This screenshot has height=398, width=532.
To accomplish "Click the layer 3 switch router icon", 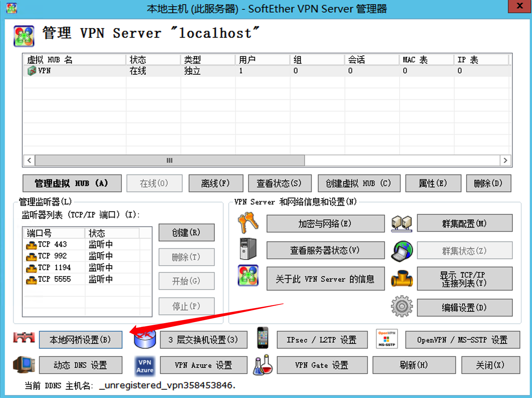I will [145, 339].
